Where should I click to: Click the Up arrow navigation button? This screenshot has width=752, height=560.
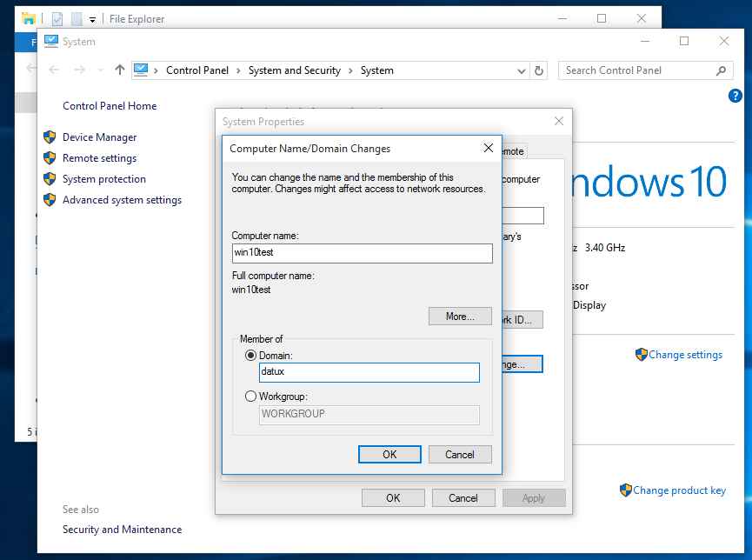click(120, 70)
